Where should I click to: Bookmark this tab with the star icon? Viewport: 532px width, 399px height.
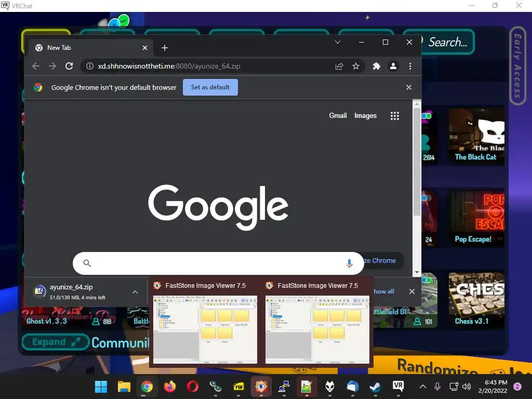pos(355,66)
